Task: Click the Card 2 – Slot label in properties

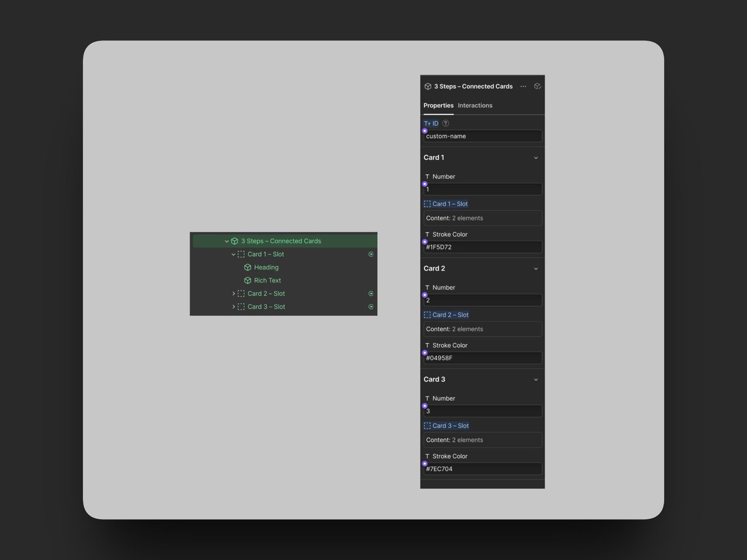Action: tap(451, 315)
